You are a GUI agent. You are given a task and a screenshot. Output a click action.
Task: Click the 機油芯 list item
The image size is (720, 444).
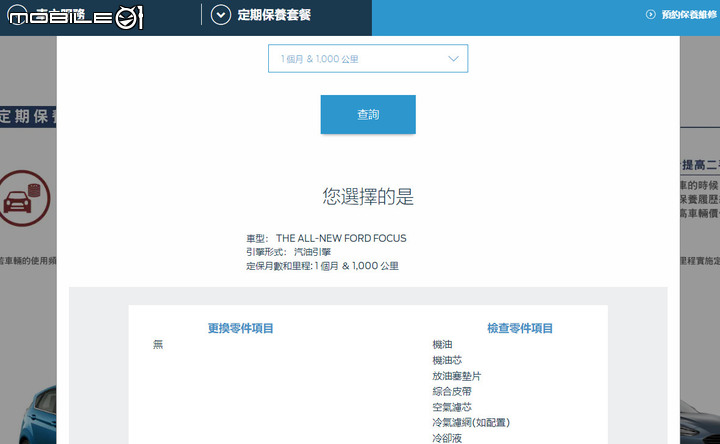pos(447,360)
